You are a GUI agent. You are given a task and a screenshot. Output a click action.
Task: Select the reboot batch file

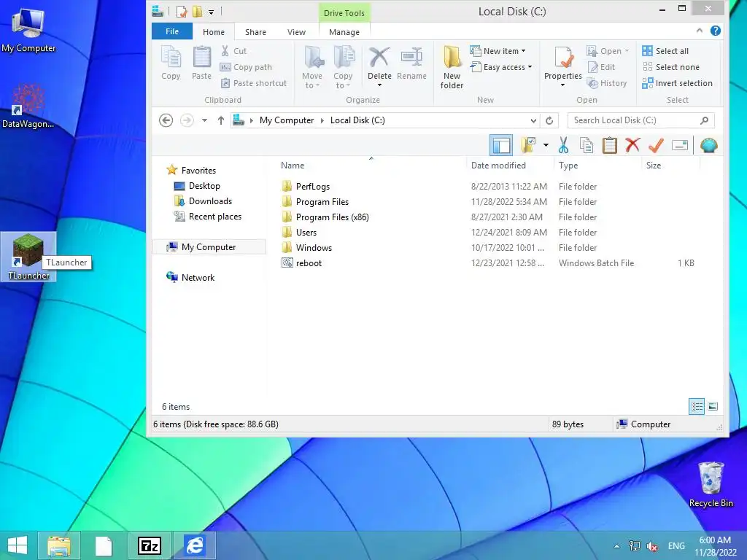(x=302, y=262)
